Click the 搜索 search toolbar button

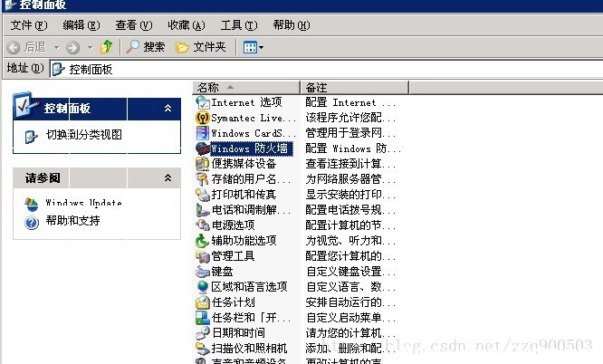(146, 47)
